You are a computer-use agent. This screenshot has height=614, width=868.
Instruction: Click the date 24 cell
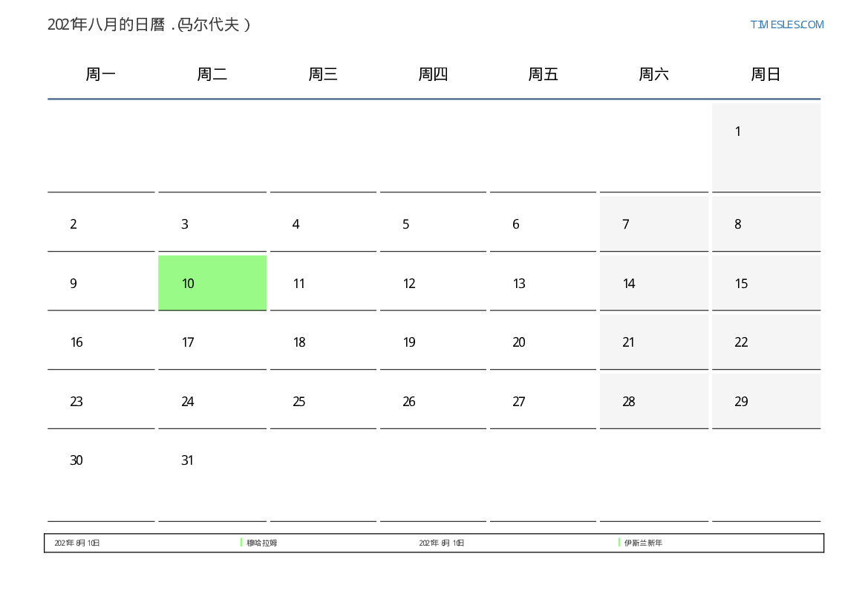click(212, 402)
